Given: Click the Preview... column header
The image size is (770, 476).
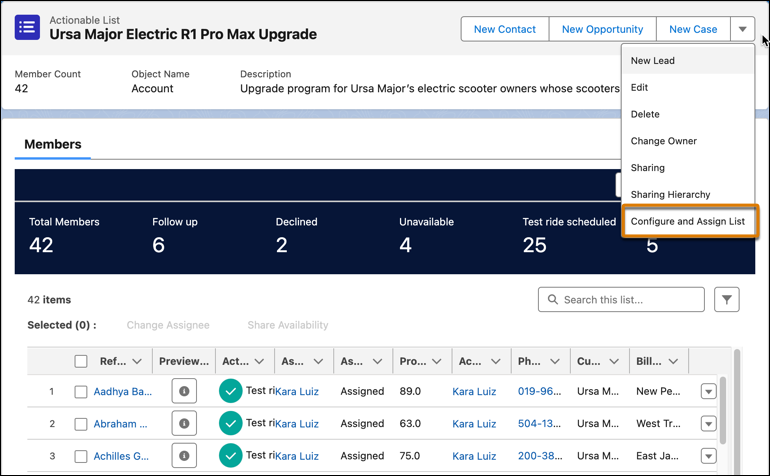Looking at the screenshot, I should tap(184, 362).
